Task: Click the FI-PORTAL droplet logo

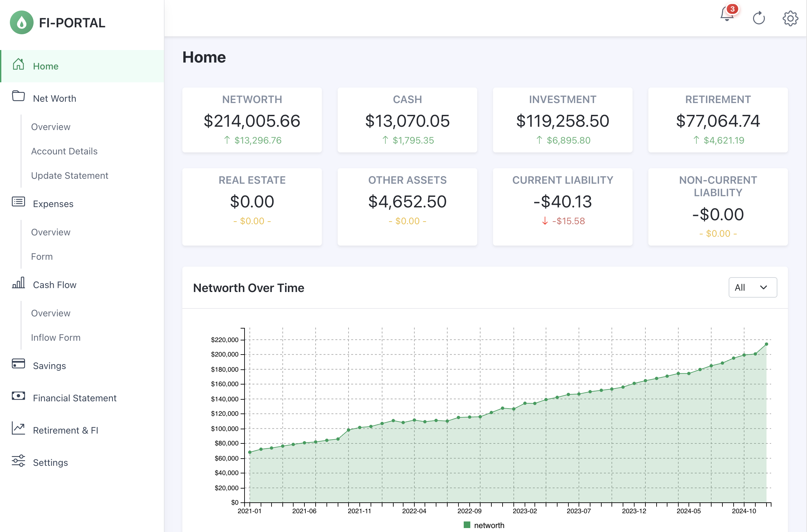Action: click(x=22, y=22)
